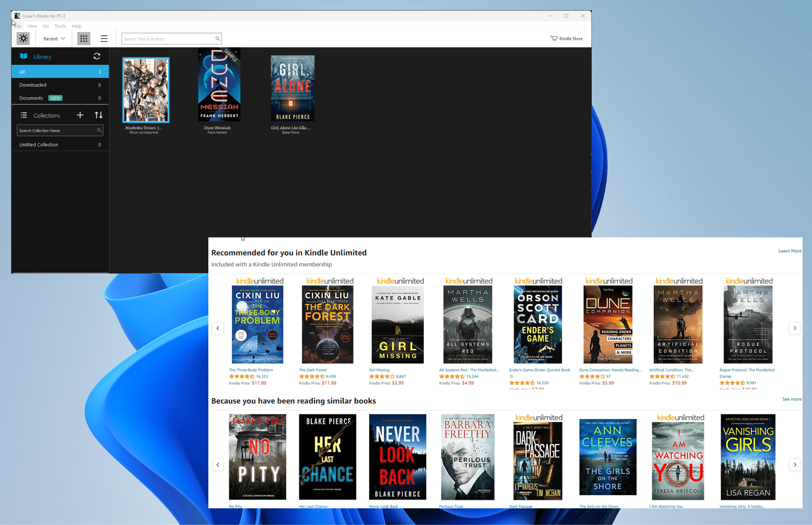
Task: Open the Her Last Chance cover
Action: pyautogui.click(x=328, y=457)
